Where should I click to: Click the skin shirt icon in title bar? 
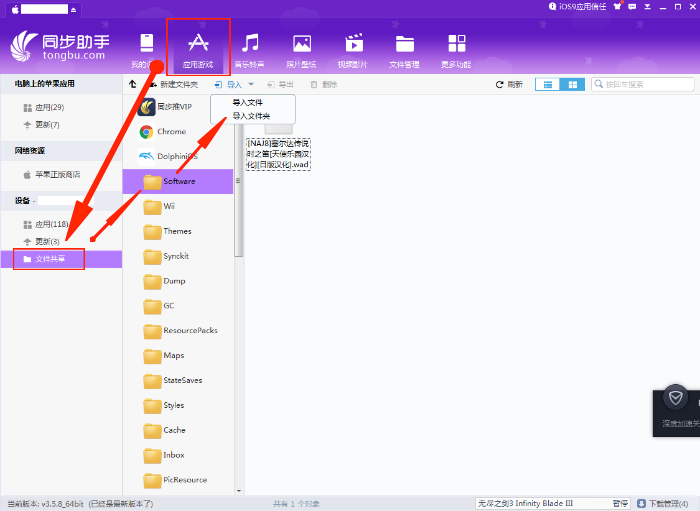tap(617, 6)
